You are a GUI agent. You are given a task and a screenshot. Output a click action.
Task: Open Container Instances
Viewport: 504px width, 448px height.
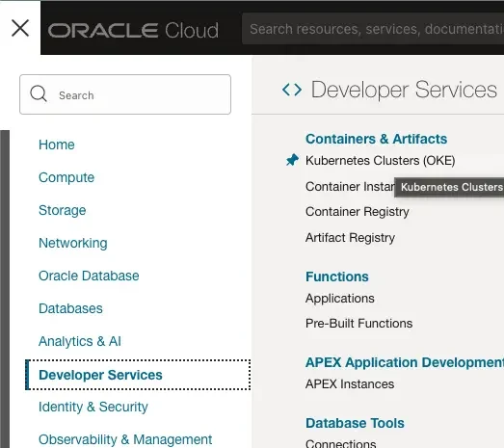tap(350, 186)
